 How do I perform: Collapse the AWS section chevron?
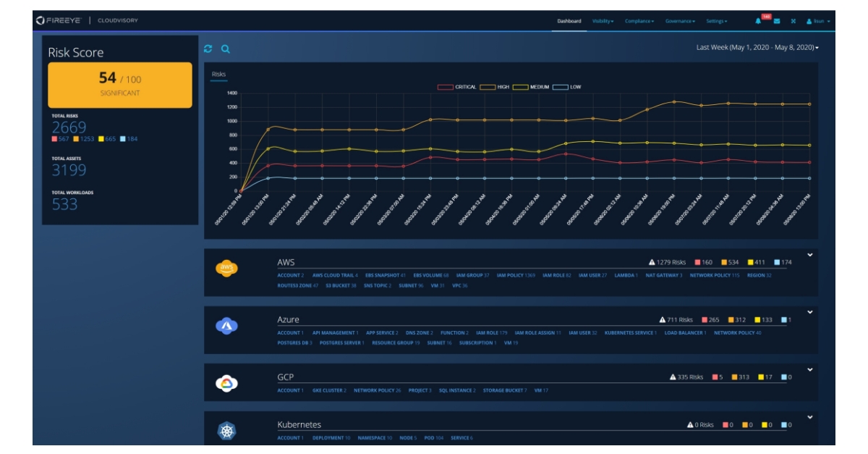[810, 255]
